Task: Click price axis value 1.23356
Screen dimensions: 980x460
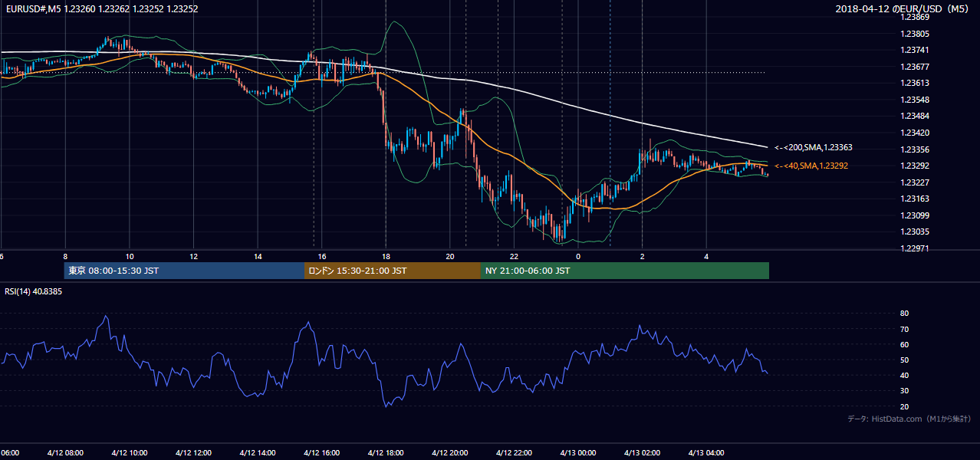Action: (914, 149)
